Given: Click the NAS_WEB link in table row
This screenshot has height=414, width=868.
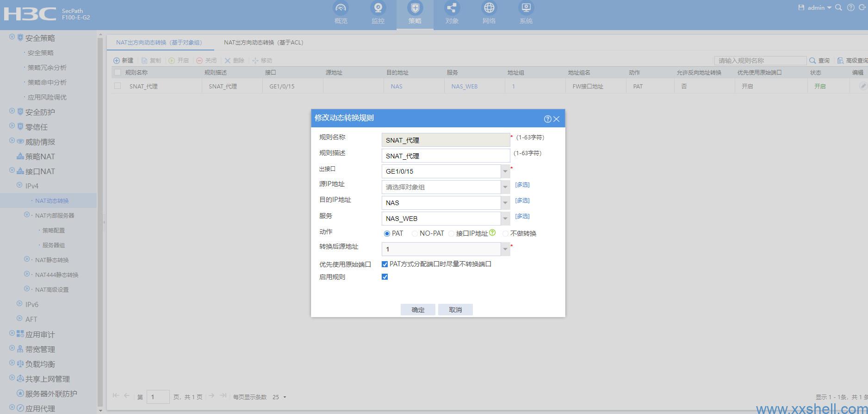Looking at the screenshot, I should pyautogui.click(x=465, y=87).
